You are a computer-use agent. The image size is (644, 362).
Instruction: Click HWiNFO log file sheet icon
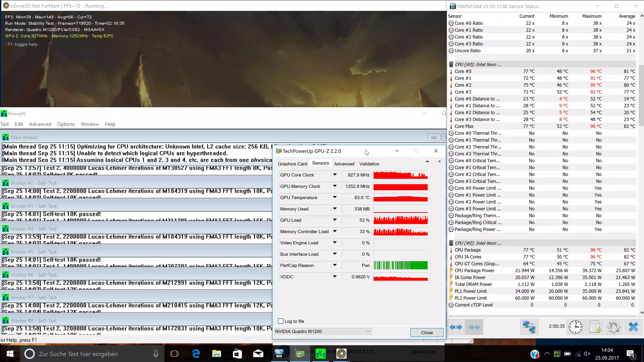[x=595, y=327]
